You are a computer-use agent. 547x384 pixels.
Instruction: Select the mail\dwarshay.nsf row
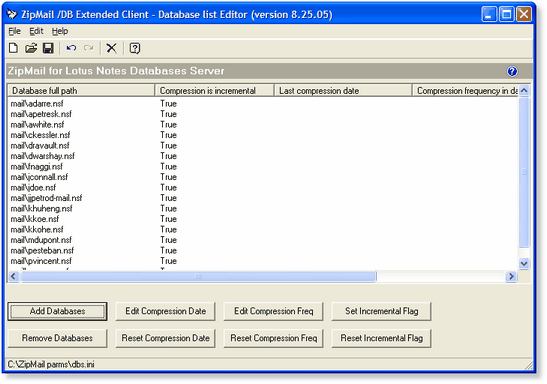tap(262, 156)
